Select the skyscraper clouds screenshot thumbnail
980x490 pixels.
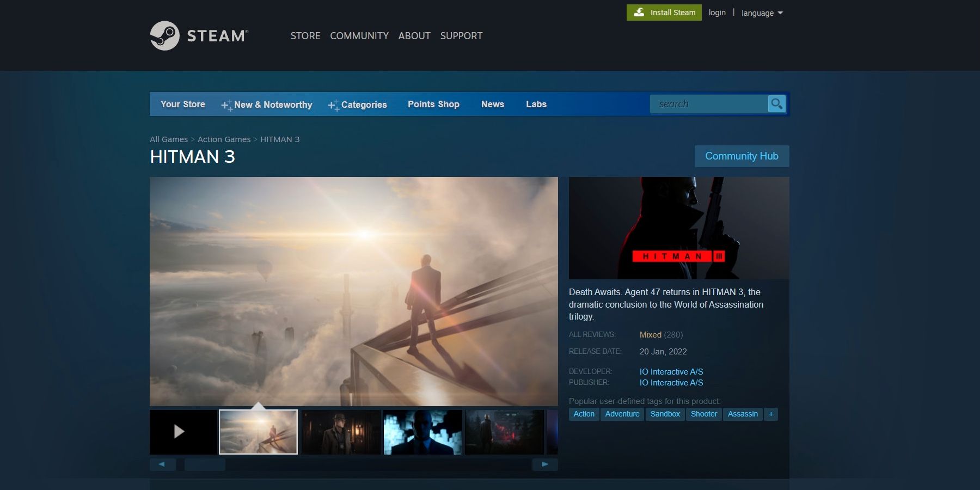click(259, 432)
